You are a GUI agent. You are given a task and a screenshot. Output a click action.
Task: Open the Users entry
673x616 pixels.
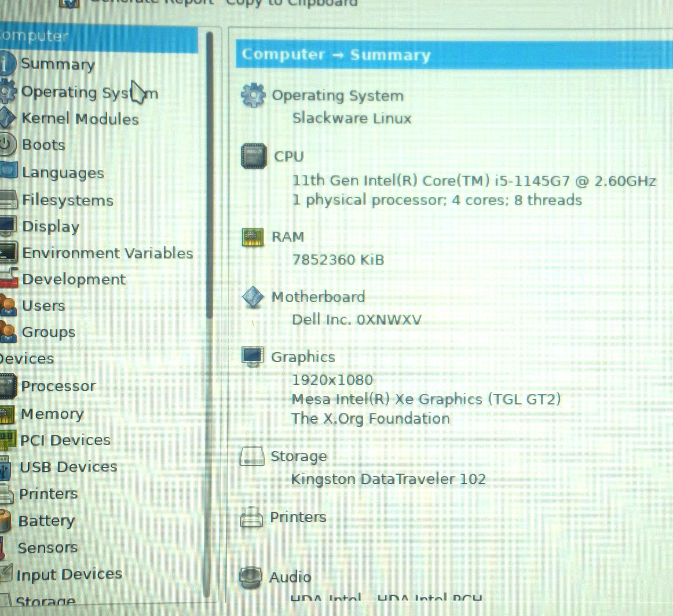pos(43,306)
